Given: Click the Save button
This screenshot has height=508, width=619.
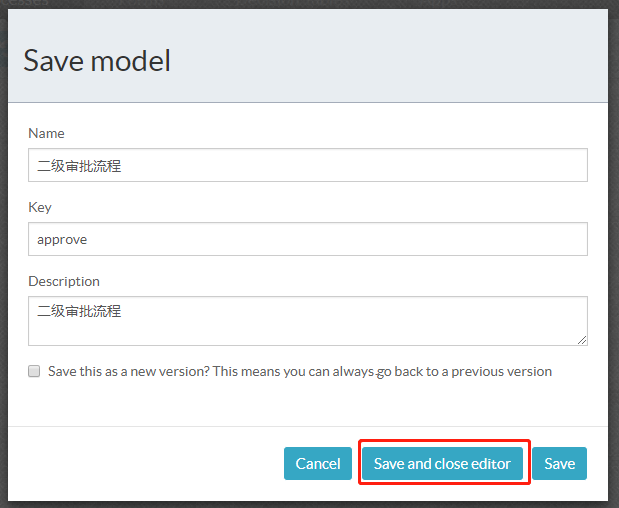Looking at the screenshot, I should click(x=559, y=464).
